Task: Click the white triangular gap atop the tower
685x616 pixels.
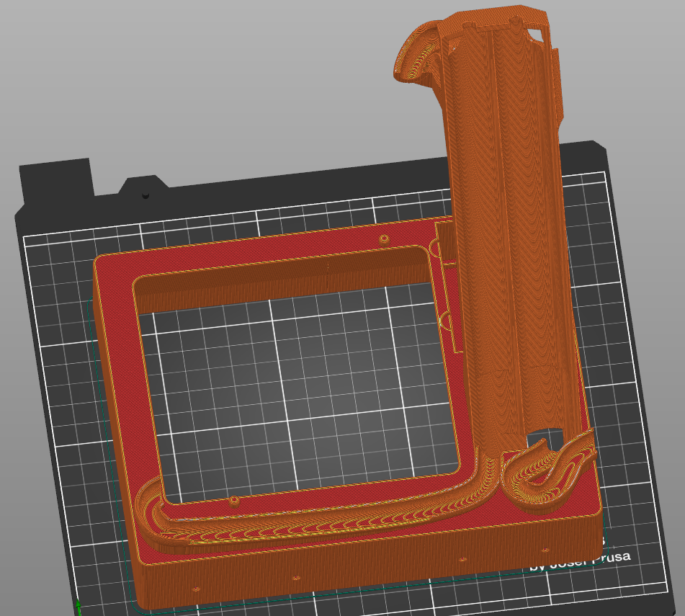Action: pos(536,35)
